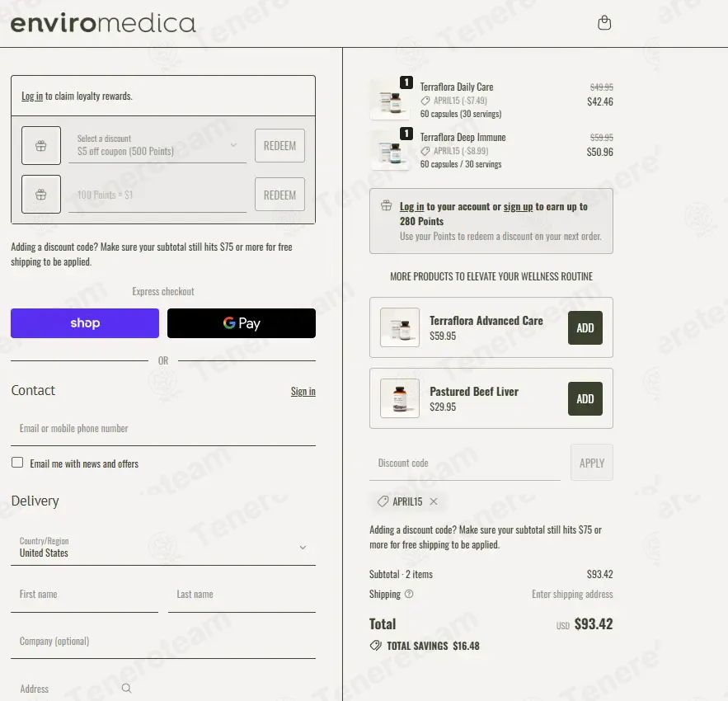Image resolution: width=728 pixels, height=701 pixels.
Task: Click the APRIL15 tag icon under Daily Care
Action: point(425,101)
